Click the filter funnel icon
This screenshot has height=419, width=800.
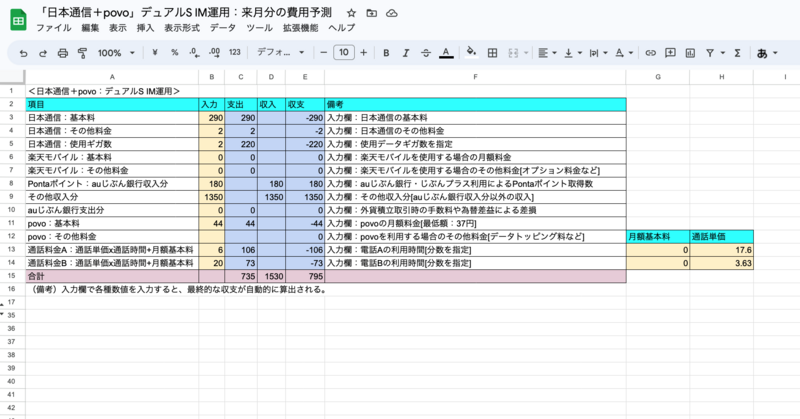[710, 53]
